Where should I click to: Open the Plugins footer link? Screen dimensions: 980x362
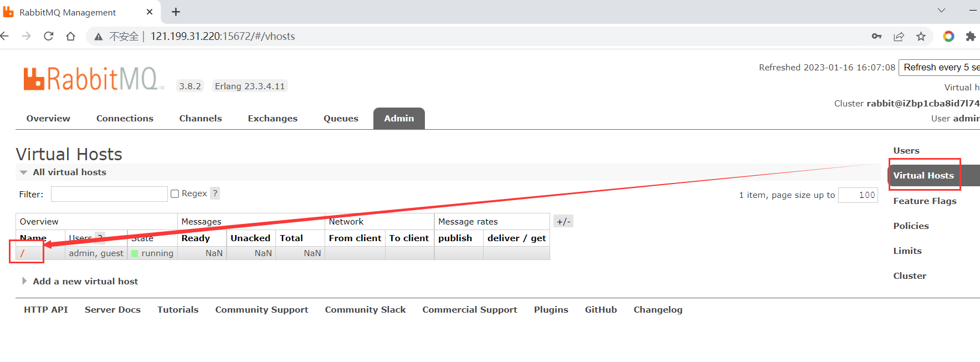pyautogui.click(x=551, y=309)
